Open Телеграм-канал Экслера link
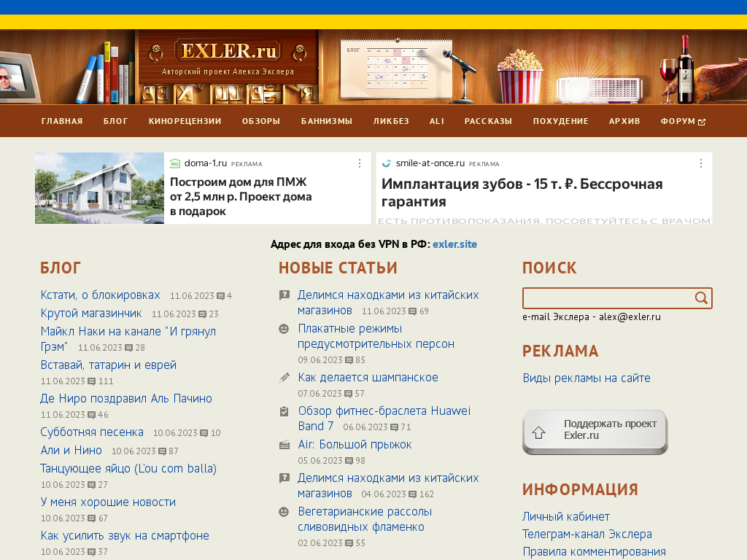 coord(587,534)
